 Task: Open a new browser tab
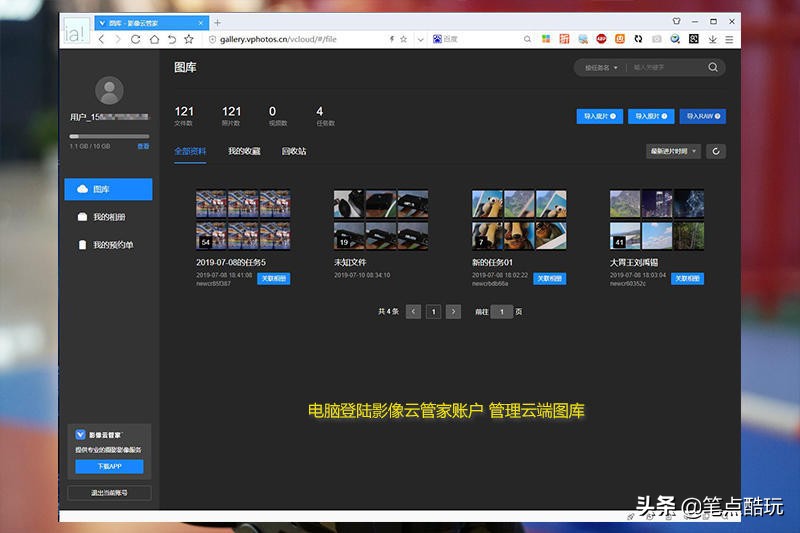click(x=217, y=22)
